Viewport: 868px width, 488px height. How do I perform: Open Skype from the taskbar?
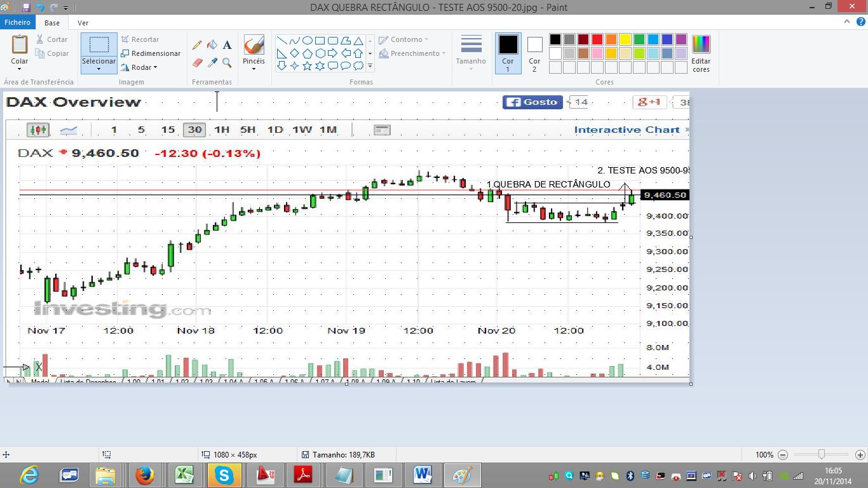tap(224, 475)
